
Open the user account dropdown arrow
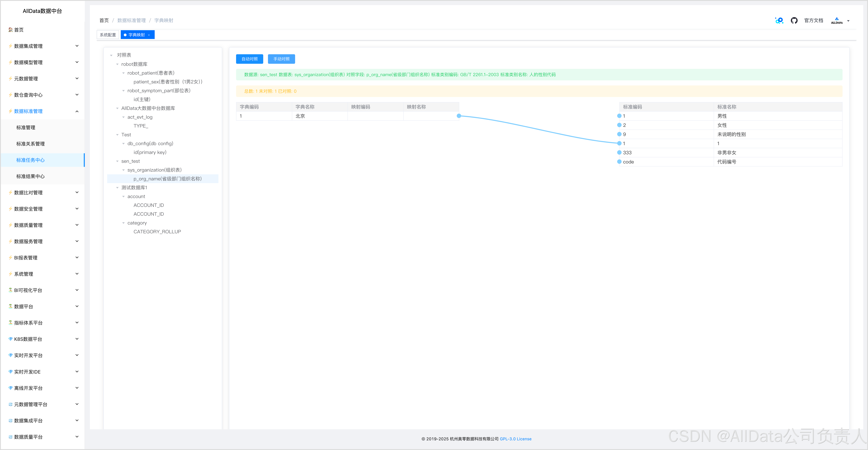point(848,21)
